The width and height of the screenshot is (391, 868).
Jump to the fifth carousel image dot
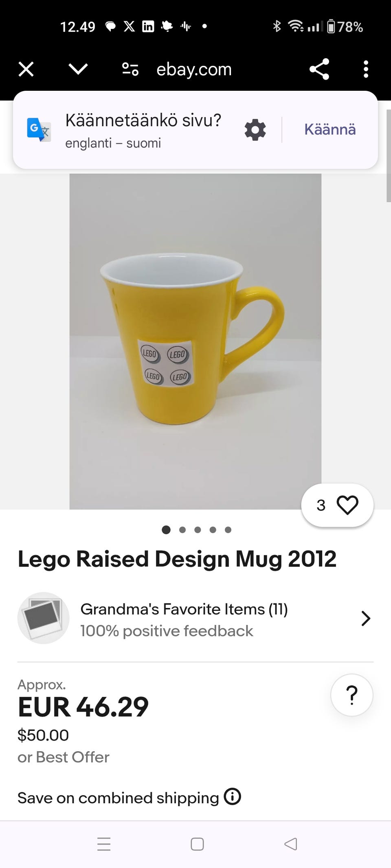pyautogui.click(x=228, y=530)
